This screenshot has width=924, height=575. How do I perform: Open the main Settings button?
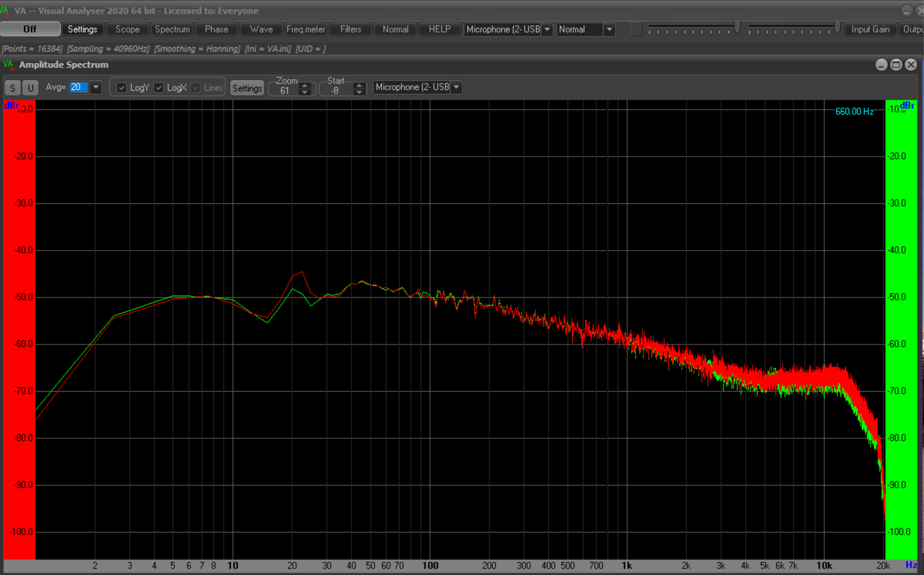(83, 29)
